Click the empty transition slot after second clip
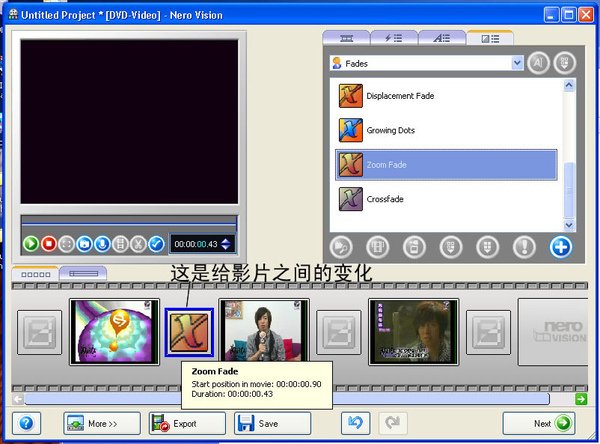 (339, 332)
